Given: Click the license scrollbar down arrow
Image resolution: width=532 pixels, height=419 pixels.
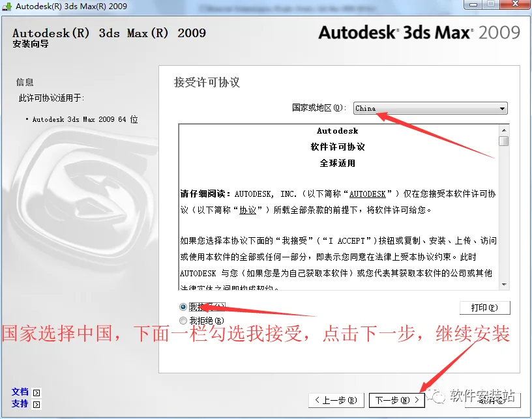Looking at the screenshot, I should coord(504,284).
